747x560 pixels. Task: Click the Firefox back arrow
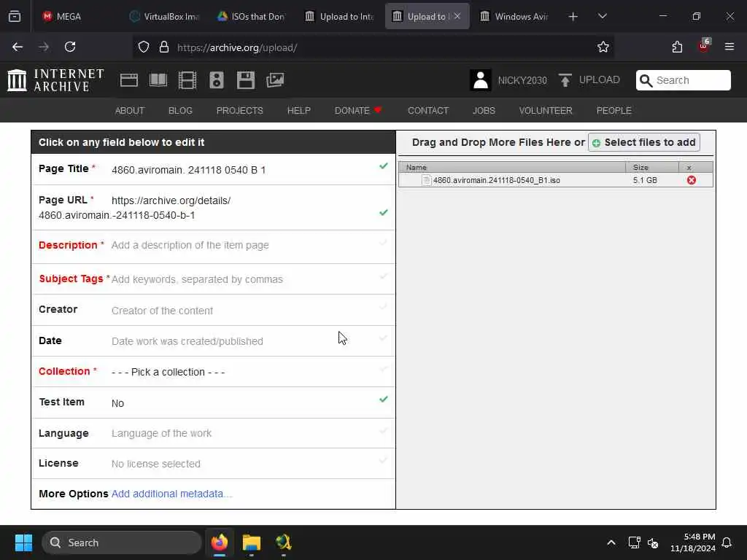[x=18, y=47]
